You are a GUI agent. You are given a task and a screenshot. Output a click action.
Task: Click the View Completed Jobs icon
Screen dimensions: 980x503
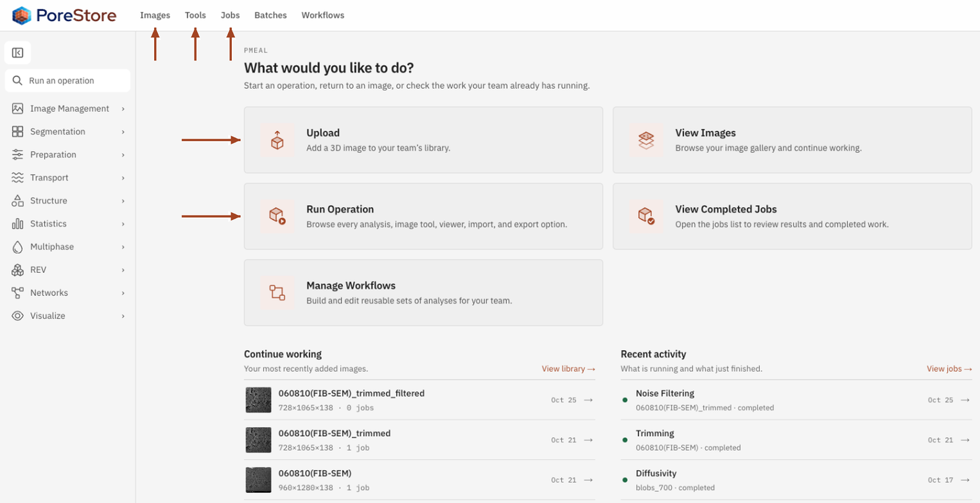646,216
